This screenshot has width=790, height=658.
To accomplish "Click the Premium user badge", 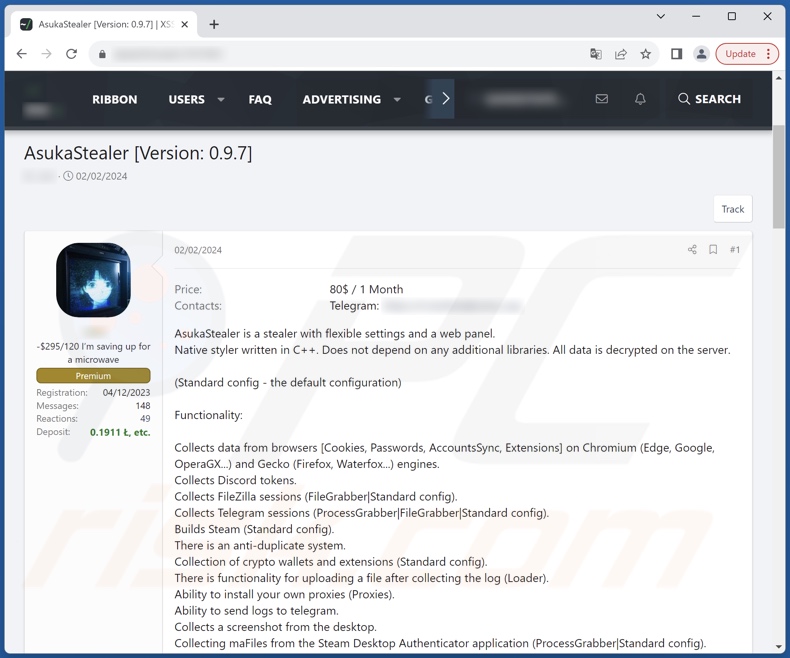I will click(93, 376).
